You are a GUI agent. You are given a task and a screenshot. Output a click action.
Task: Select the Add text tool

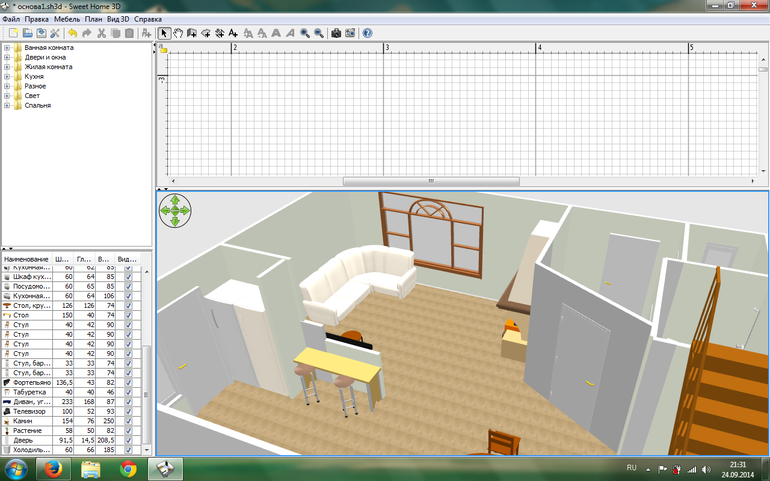click(233, 33)
